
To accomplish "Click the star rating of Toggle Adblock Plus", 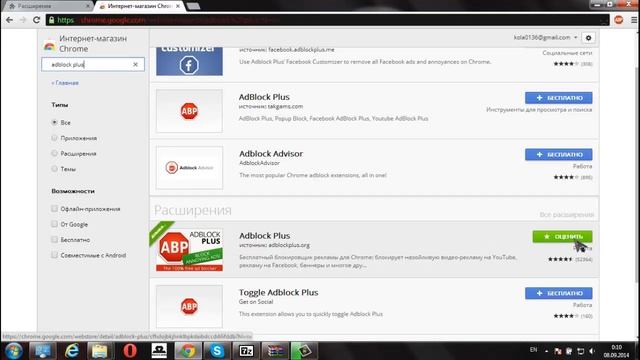I will click(566, 316).
